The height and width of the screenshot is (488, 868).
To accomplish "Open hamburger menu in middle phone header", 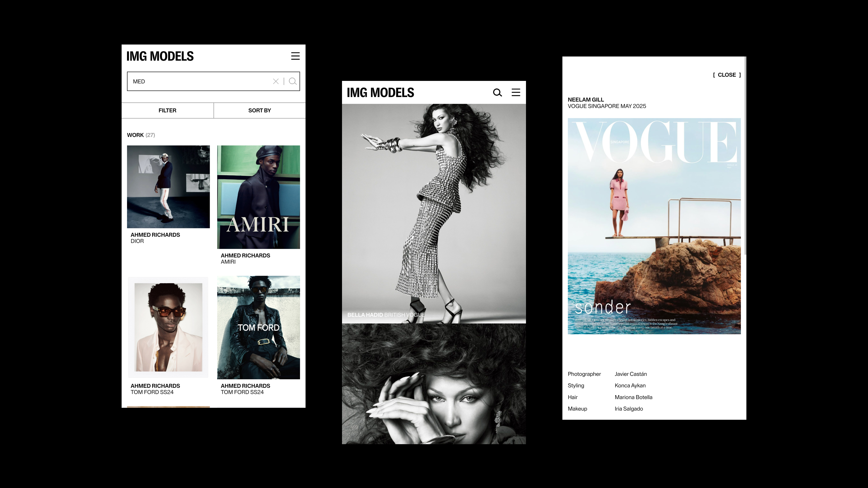I will point(516,92).
